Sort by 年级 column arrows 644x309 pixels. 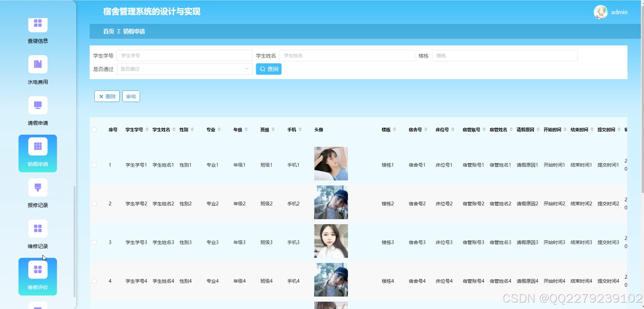(x=246, y=130)
